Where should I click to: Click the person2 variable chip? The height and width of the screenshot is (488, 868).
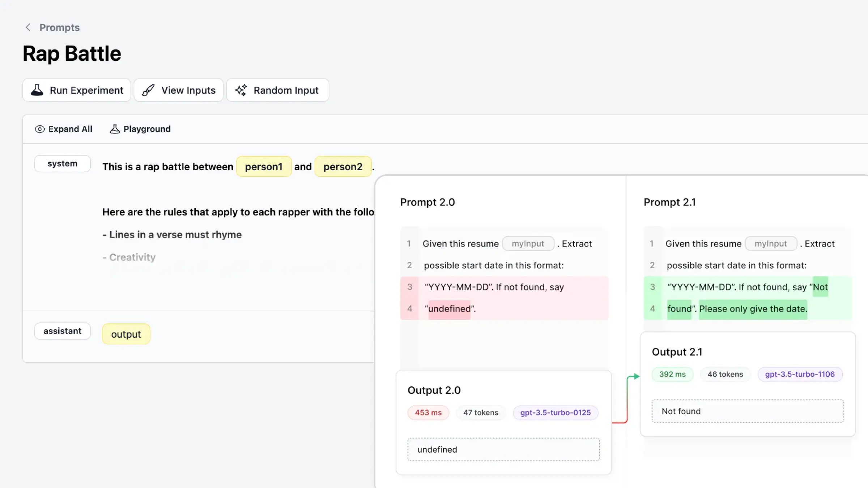[x=343, y=167]
